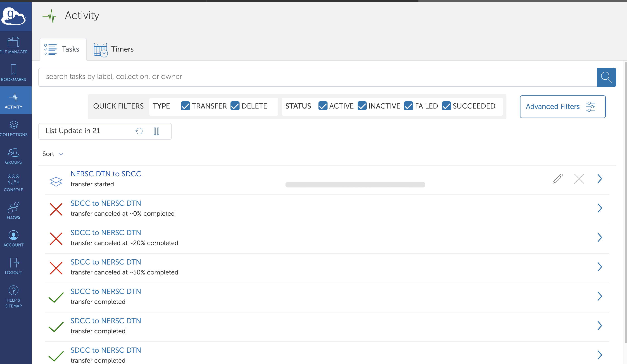Toggle the SUCCEEDED status filter

[x=446, y=106]
